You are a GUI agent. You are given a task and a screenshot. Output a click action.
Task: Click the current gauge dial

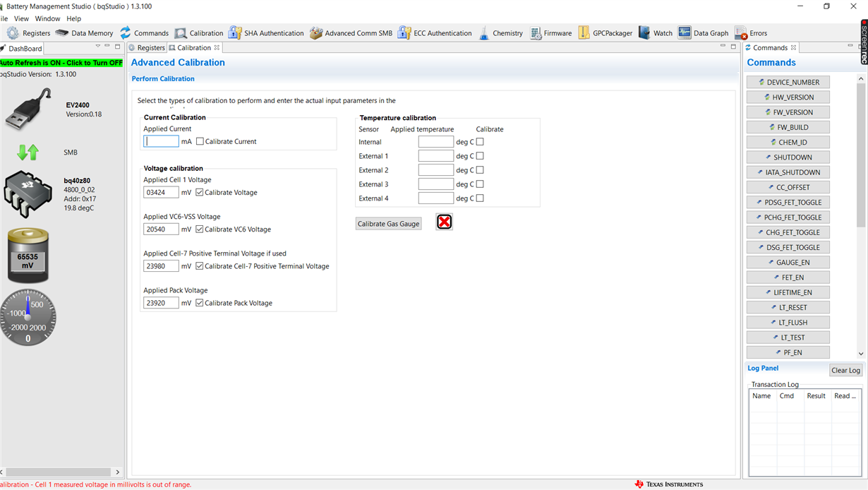[x=28, y=317]
